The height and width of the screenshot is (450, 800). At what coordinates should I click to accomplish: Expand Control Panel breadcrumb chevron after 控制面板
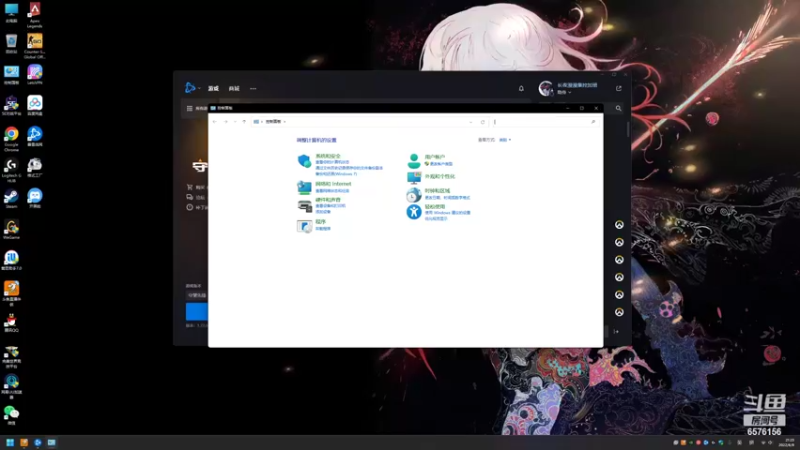pyautogui.click(x=284, y=122)
